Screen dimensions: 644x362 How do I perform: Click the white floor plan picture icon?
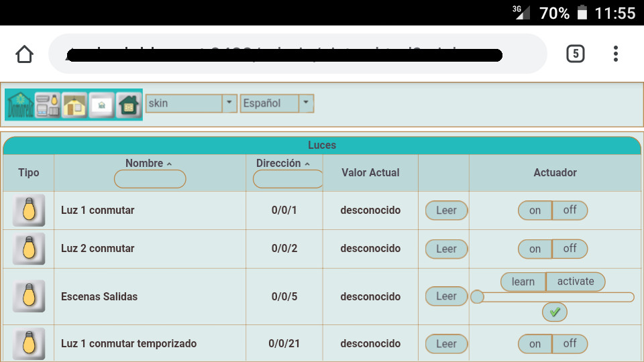coord(101,105)
